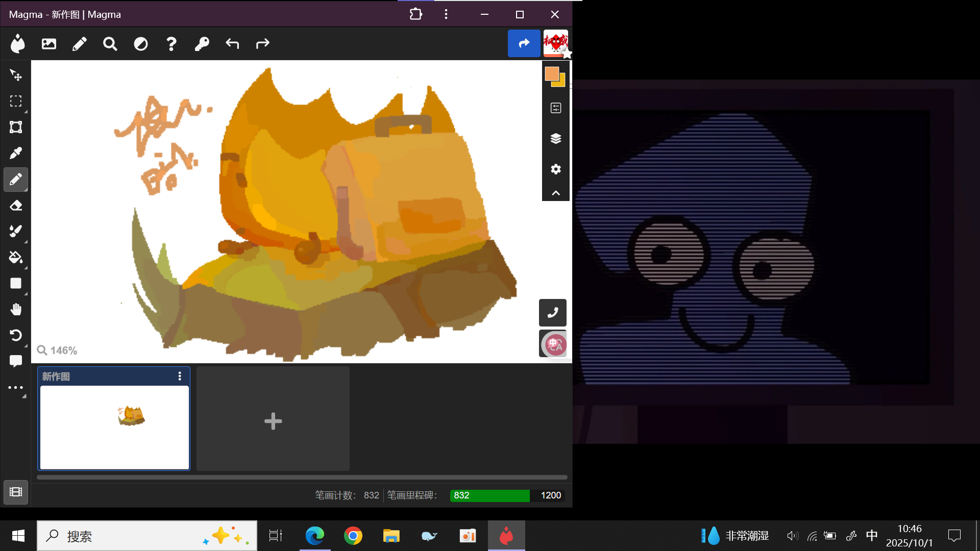This screenshot has height=551, width=980.
Task: Open the Magma flame main menu
Action: (x=18, y=44)
